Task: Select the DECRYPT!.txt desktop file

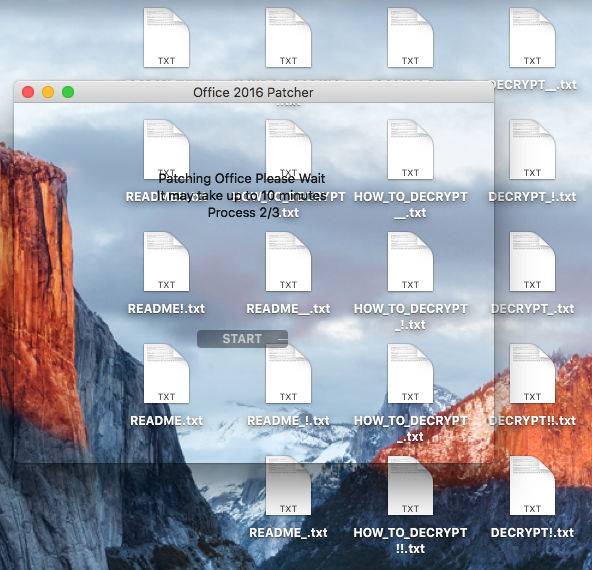Action: (x=532, y=486)
